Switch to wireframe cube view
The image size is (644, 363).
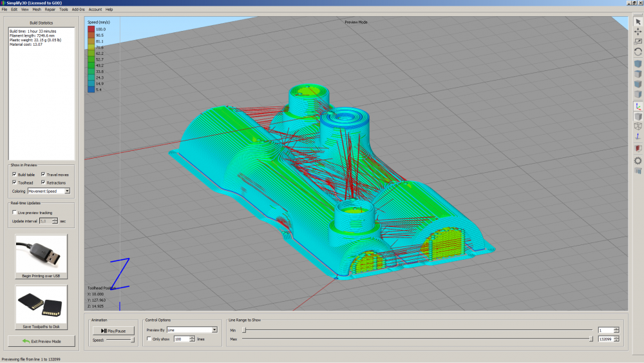(x=638, y=126)
